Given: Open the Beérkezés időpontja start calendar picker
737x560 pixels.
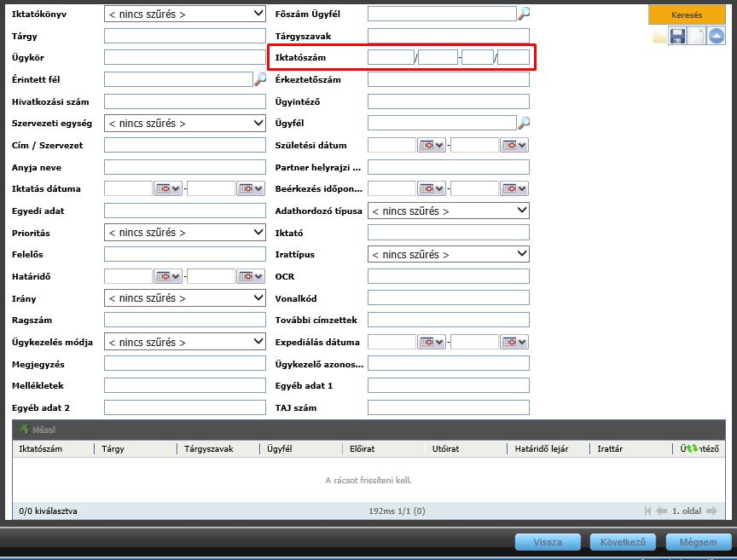Looking at the screenshot, I should [432, 189].
